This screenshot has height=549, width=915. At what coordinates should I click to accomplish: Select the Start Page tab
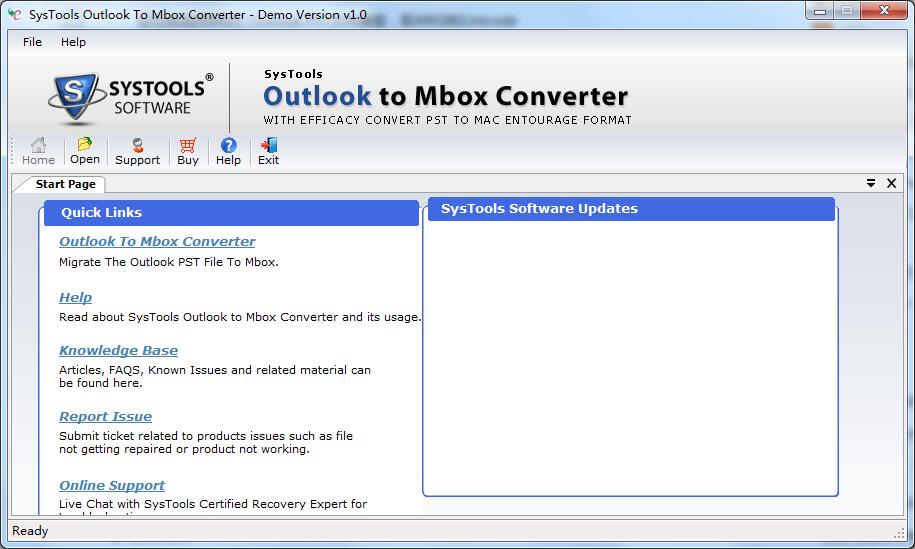click(65, 184)
